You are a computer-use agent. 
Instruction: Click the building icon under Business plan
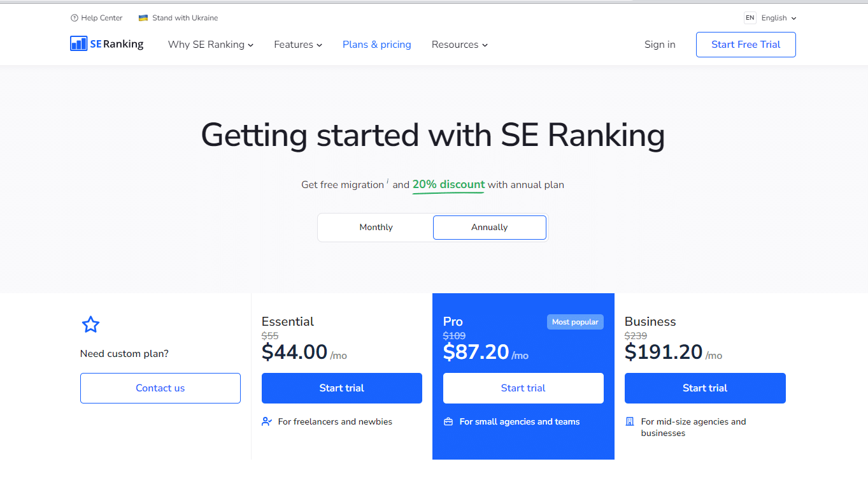(x=630, y=421)
